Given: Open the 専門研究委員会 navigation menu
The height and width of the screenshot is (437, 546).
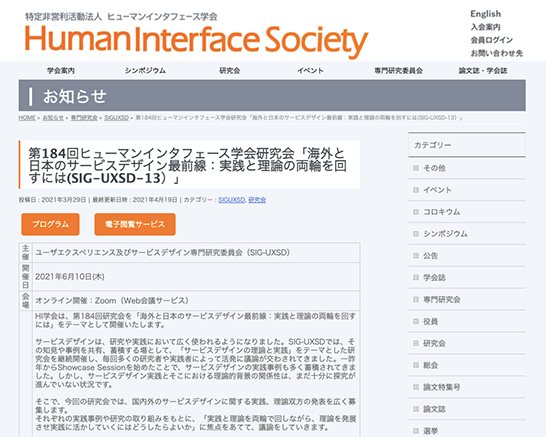Looking at the screenshot, I should click(x=398, y=71).
